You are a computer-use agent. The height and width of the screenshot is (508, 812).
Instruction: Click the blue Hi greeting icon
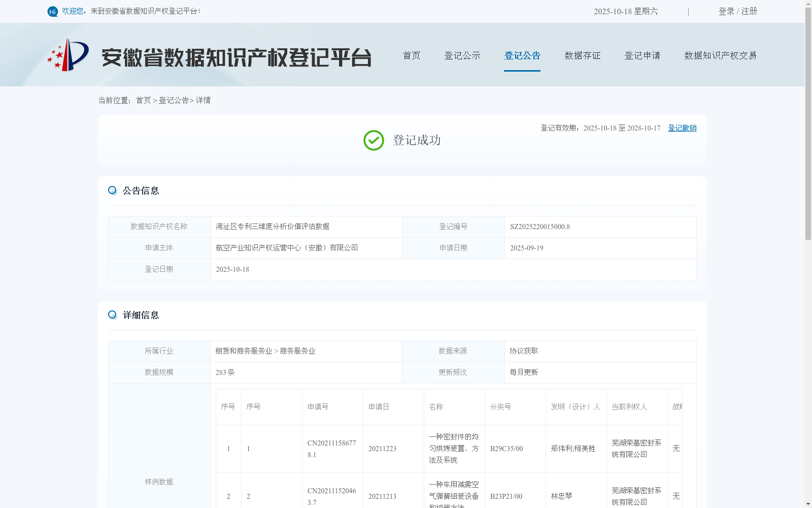(53, 11)
